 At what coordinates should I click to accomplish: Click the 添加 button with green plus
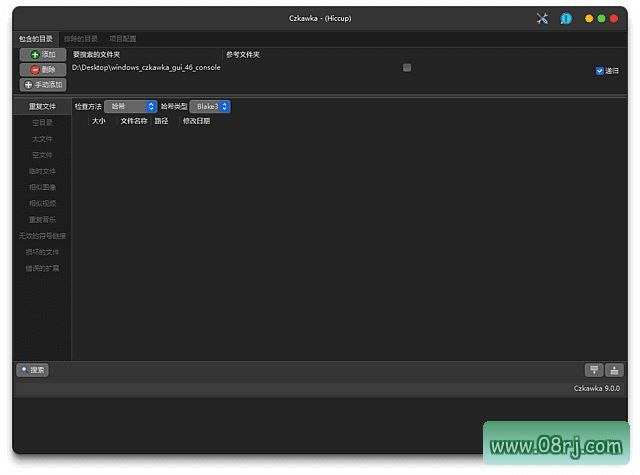43,54
